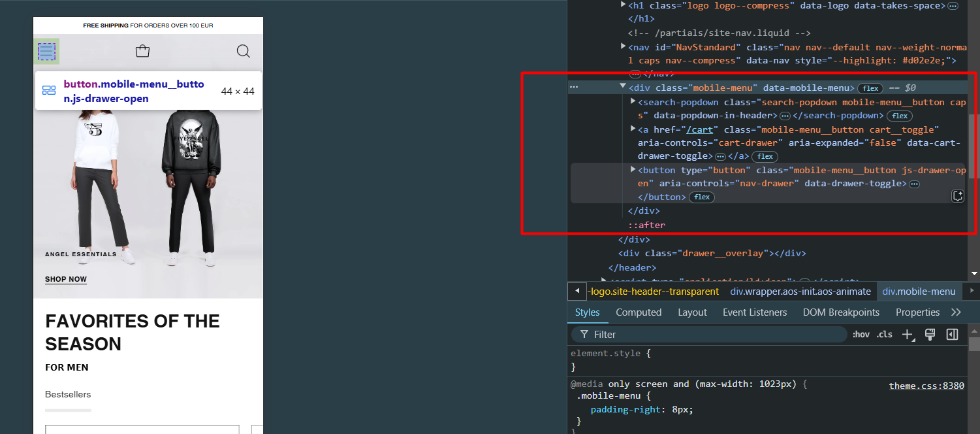Click the Elements panel vertical scrollbar thumb
Viewport: 980px width, 434px height.
pyautogui.click(x=974, y=146)
